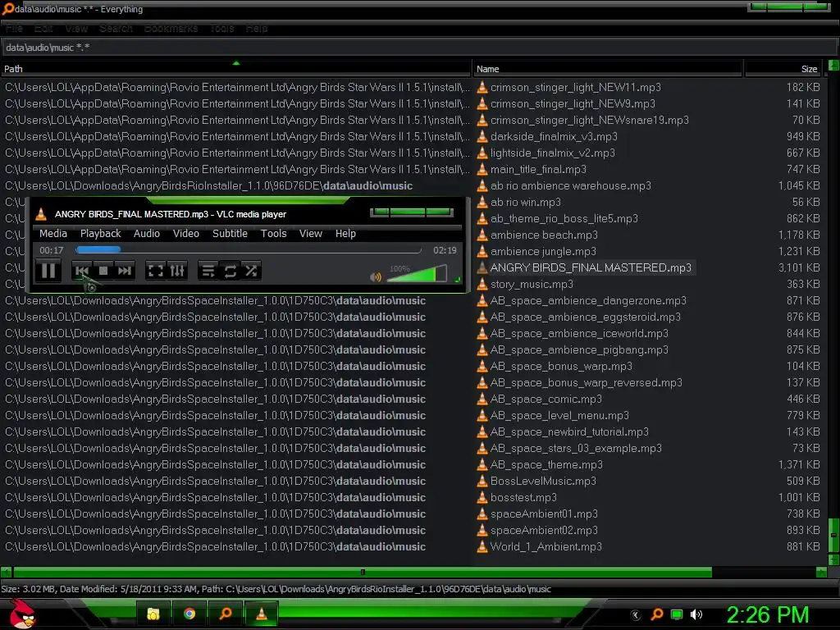840x630 pixels.
Task: Sort results by Path column header
Action: [x=235, y=69]
